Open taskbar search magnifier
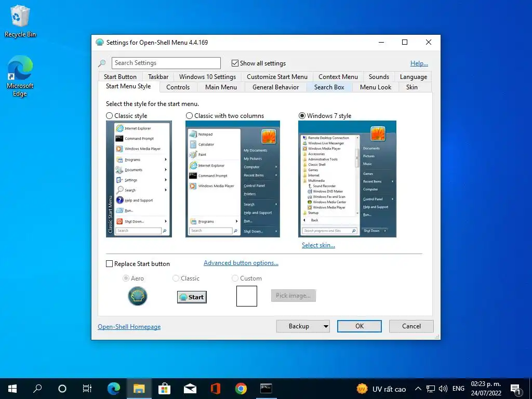 point(37,389)
